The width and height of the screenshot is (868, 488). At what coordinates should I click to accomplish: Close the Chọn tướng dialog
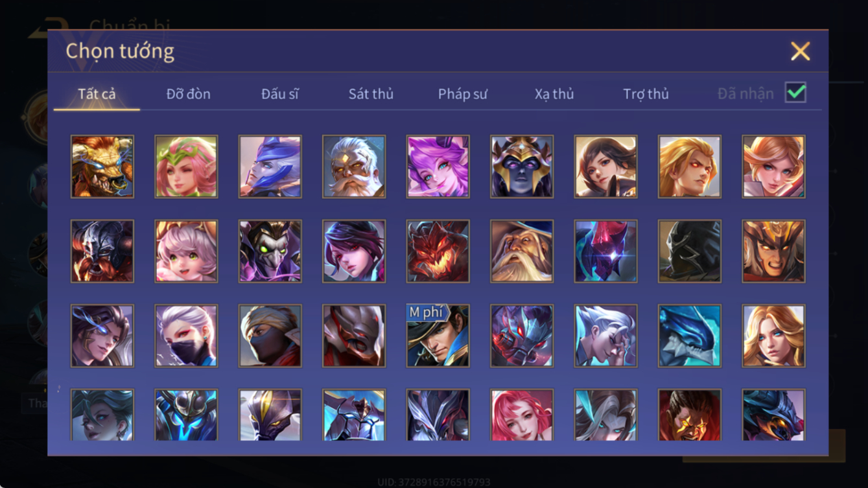coord(800,51)
